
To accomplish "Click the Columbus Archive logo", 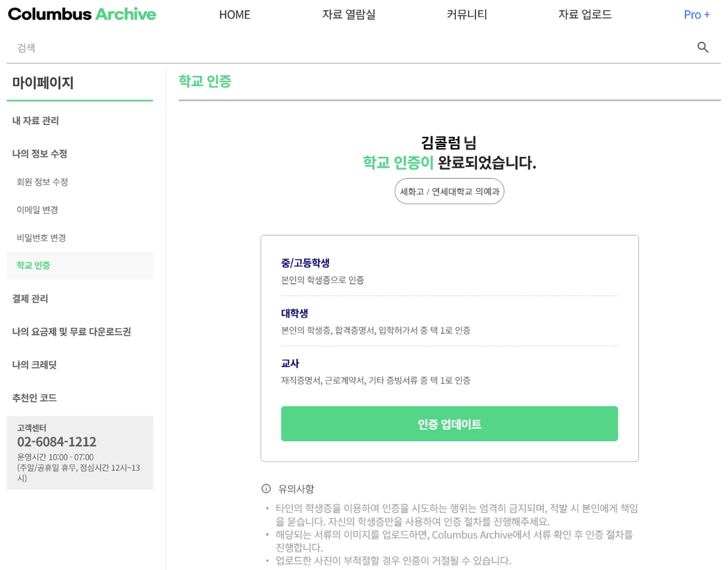I will tap(82, 14).
